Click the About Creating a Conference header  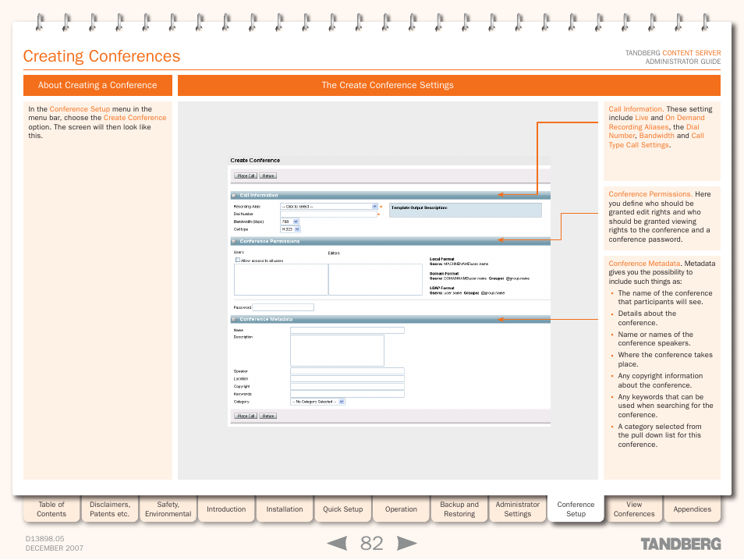97,86
